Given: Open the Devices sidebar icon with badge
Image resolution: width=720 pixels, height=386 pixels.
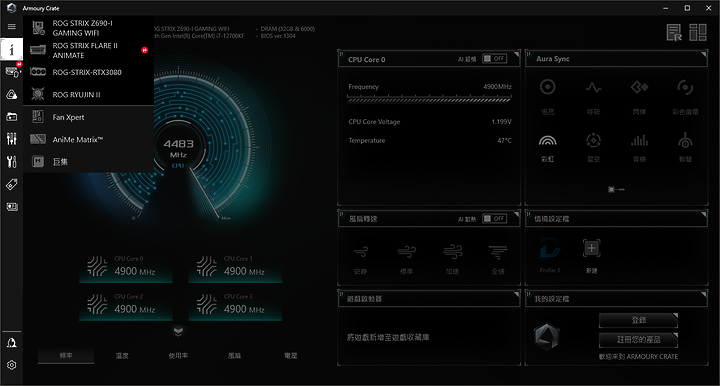Looking at the screenshot, I should click(12, 71).
